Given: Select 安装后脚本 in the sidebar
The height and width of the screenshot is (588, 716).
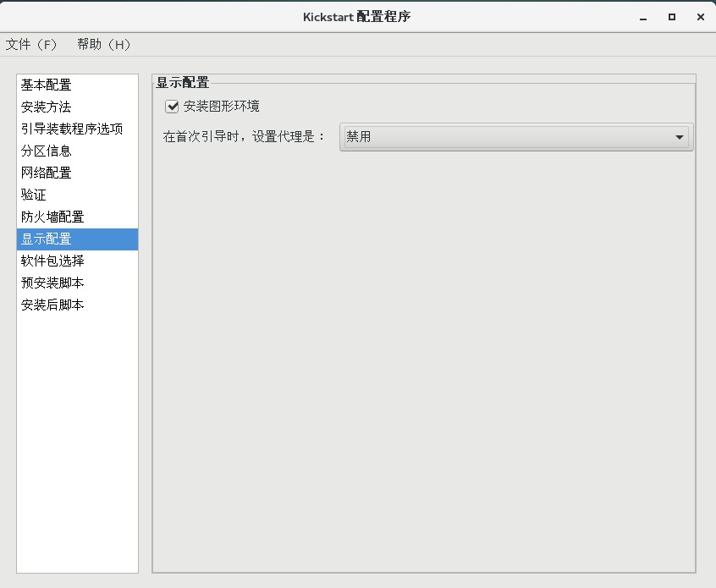Looking at the screenshot, I should (77, 305).
